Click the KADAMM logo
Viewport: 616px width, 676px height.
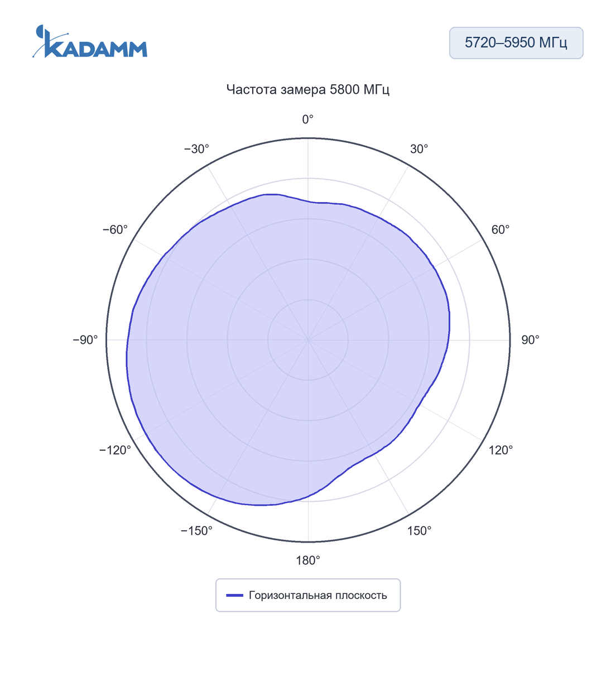click(90, 42)
